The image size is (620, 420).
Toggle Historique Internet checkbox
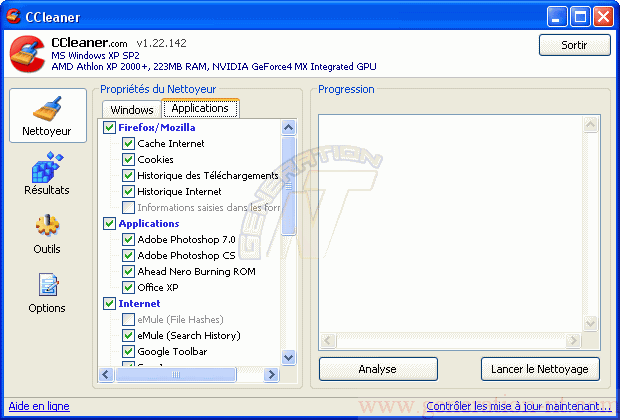128,191
